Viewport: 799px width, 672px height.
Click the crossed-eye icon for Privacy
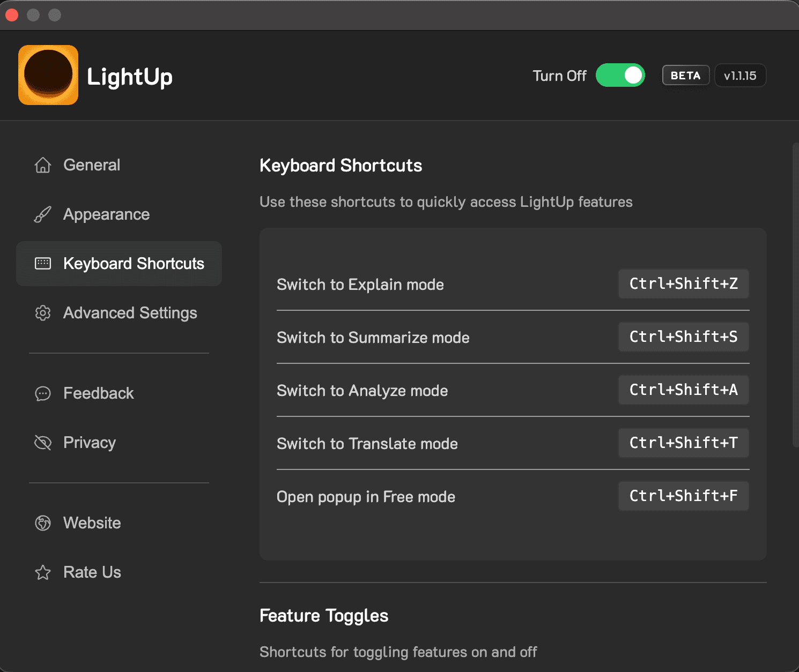point(42,443)
